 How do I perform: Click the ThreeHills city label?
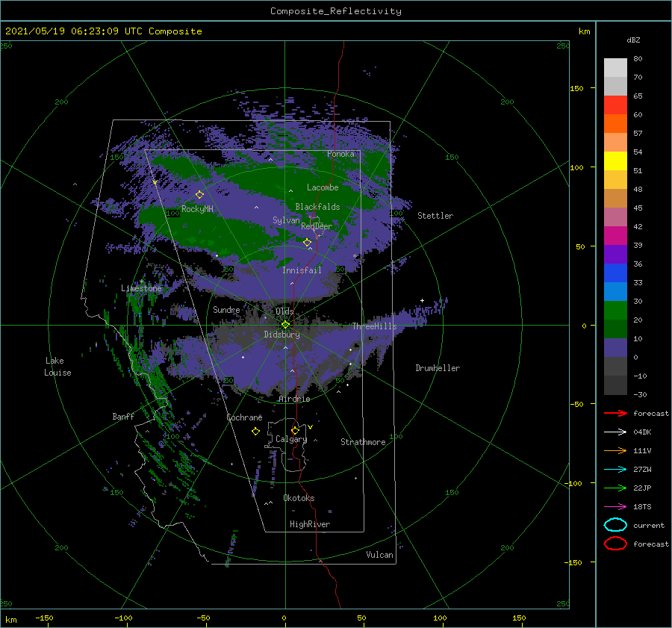pyautogui.click(x=374, y=326)
